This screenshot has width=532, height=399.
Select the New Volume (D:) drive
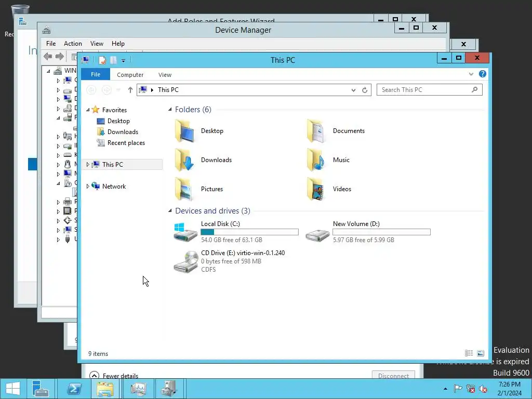tap(368, 232)
